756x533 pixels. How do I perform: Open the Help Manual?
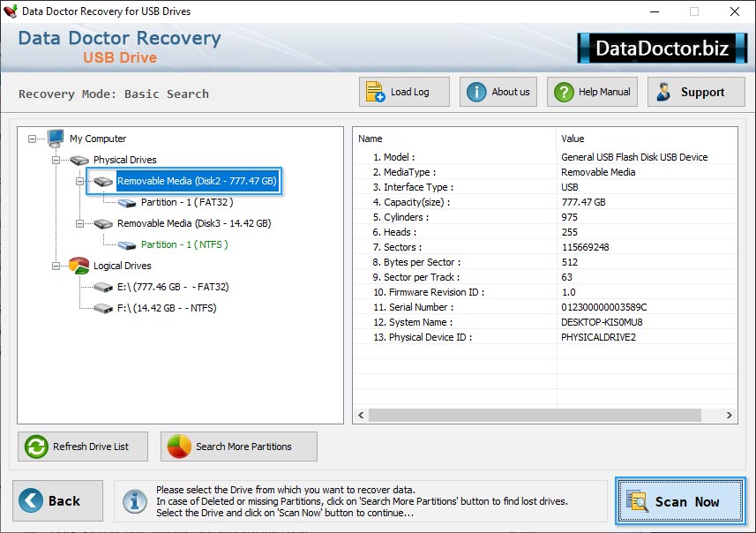[x=592, y=92]
